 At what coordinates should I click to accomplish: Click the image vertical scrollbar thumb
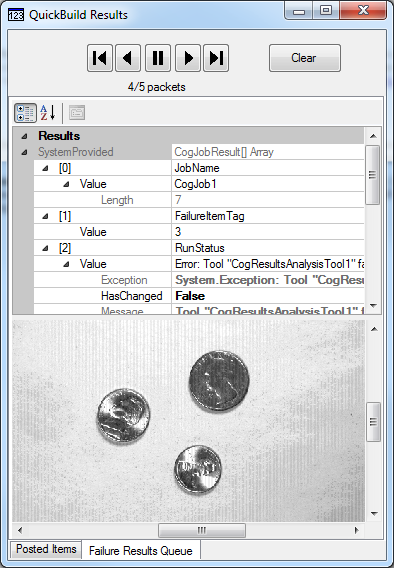click(373, 422)
